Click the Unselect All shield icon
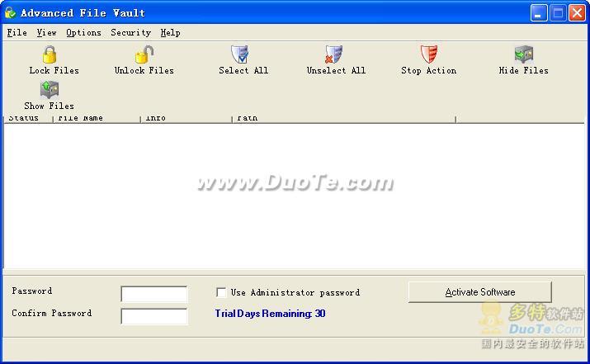Viewport: 590px width, 364px height. [x=334, y=55]
